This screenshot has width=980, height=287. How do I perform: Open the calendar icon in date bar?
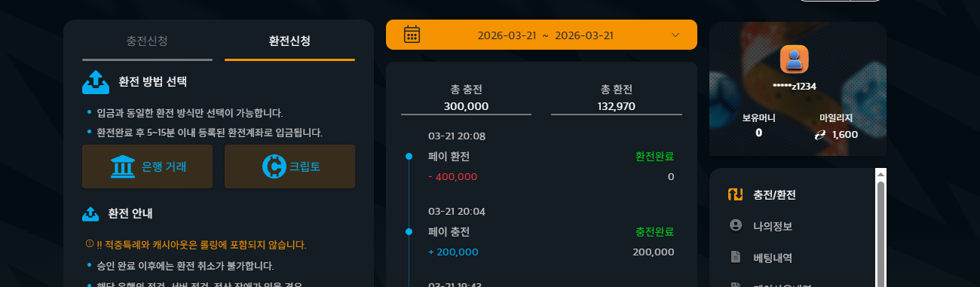pos(412,35)
